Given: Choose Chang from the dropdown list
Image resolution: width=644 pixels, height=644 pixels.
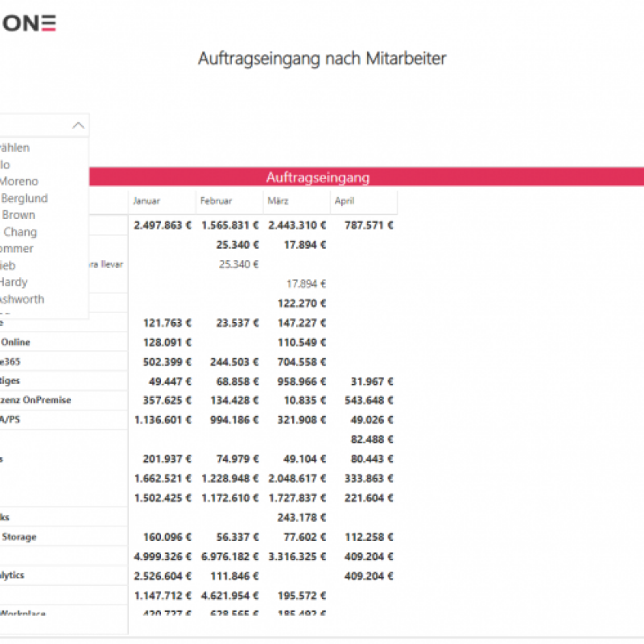Looking at the screenshot, I should pyautogui.click(x=20, y=232).
